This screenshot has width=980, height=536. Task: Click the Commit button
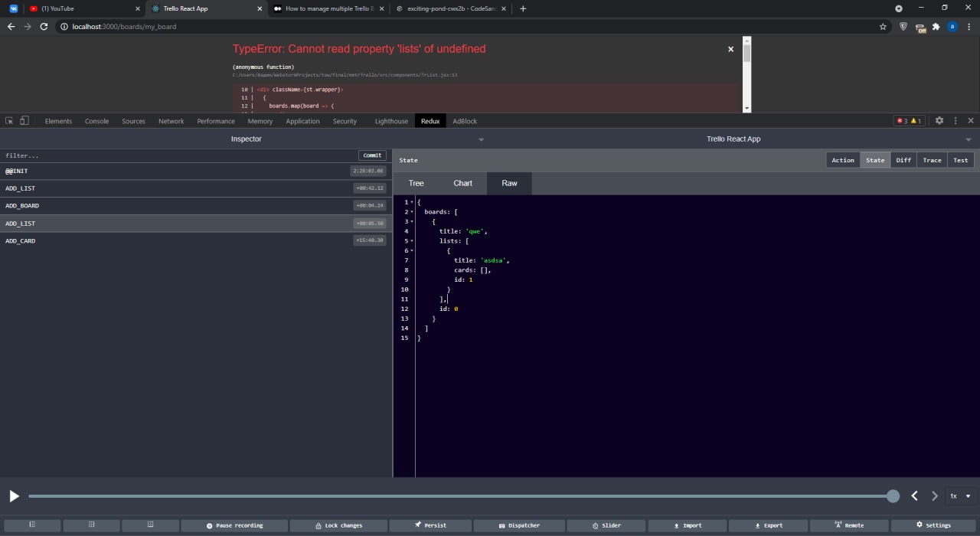[372, 155]
